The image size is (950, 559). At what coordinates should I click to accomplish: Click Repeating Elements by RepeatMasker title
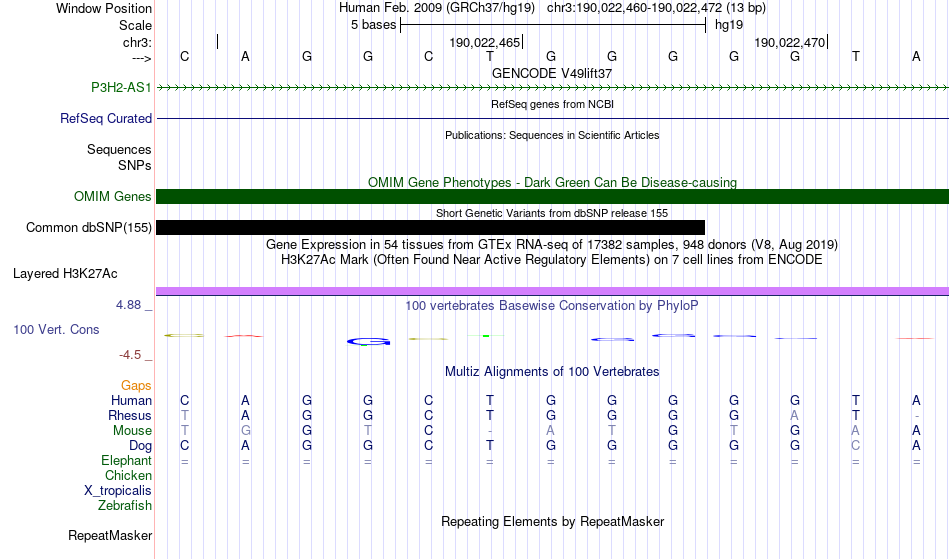tap(552, 521)
